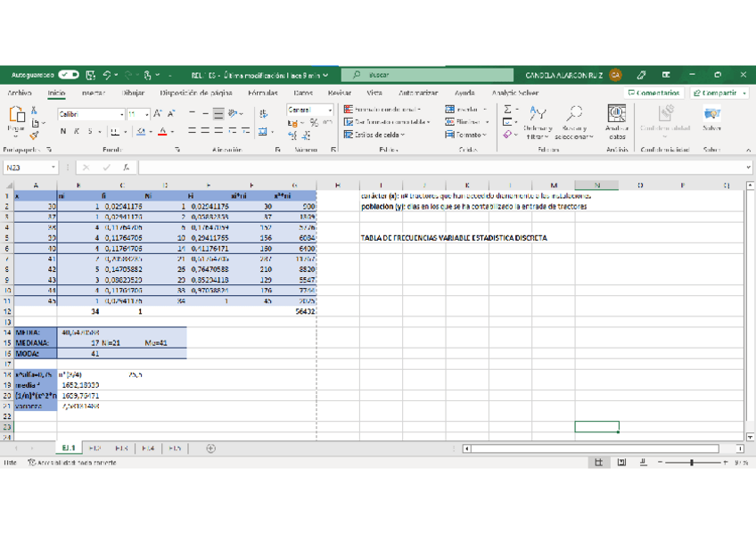The image size is (756, 534).
Task: Click the Compartir button
Action: [719, 93]
